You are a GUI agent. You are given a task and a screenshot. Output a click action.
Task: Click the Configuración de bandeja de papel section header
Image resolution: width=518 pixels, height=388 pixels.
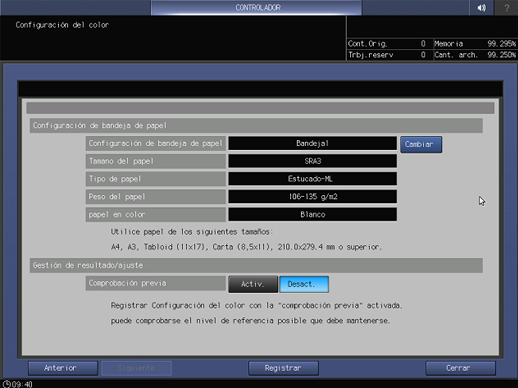tap(256, 126)
